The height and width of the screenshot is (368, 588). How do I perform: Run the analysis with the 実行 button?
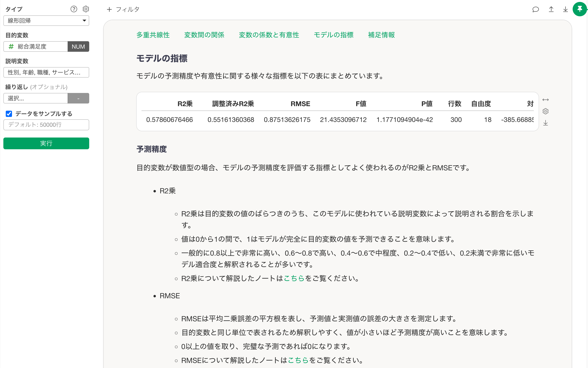tap(46, 143)
